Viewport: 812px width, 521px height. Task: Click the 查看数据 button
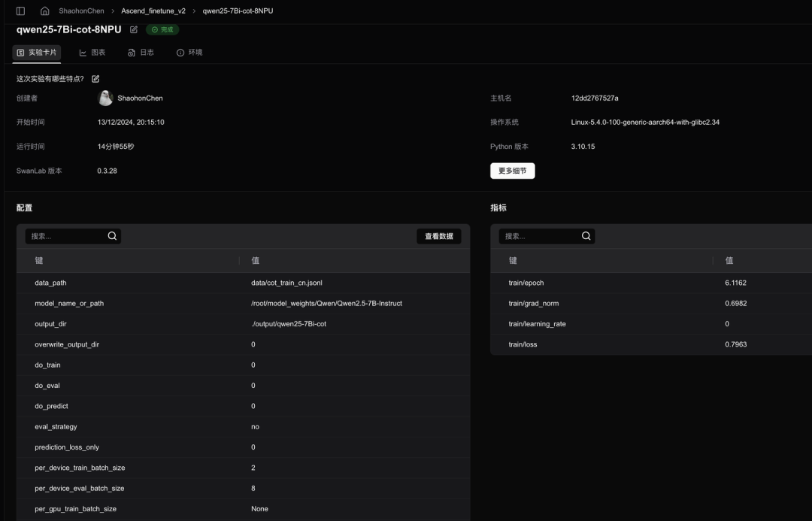pos(438,236)
